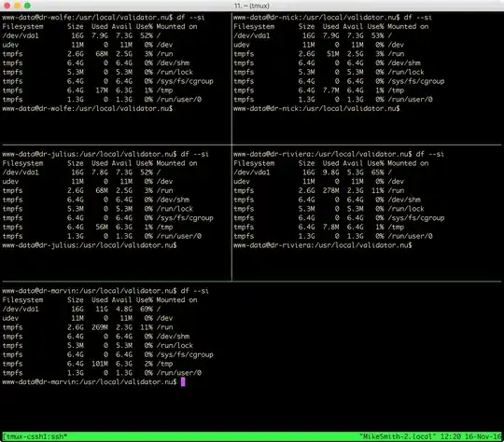Click tmux session name 'tmux-cssh1:ssh*'
Viewport: 504px width, 442px height.
pyautogui.click(x=36, y=436)
